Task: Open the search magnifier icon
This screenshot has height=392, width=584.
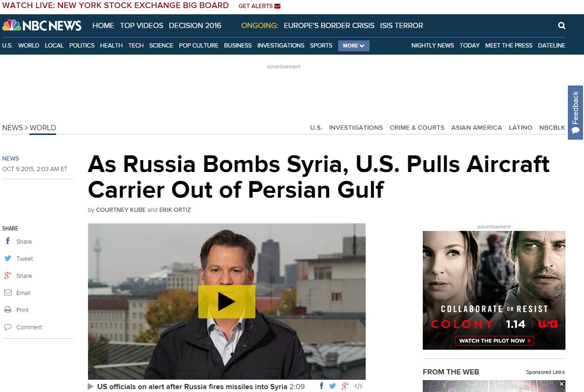Action: click(562, 26)
